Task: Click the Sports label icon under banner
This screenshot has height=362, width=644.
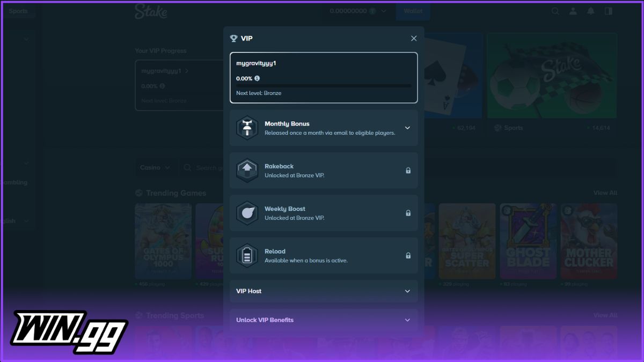Action: coord(497,128)
